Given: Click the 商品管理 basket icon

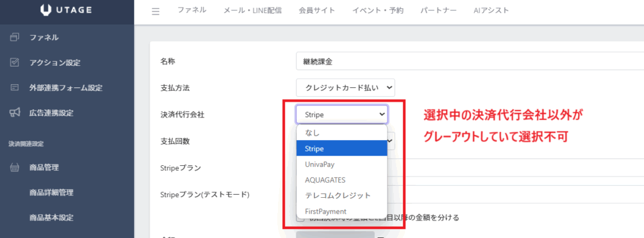Looking at the screenshot, I should (x=14, y=168).
